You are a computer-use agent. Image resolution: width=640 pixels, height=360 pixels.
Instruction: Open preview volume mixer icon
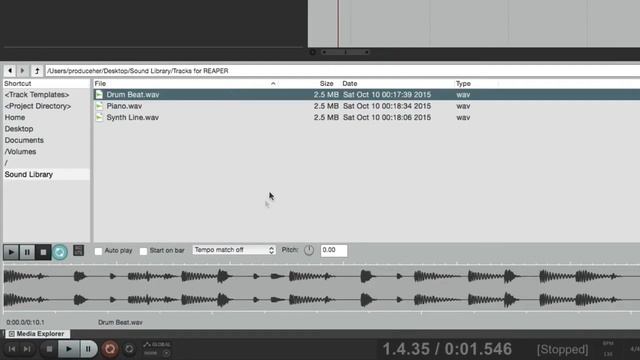tap(78, 250)
